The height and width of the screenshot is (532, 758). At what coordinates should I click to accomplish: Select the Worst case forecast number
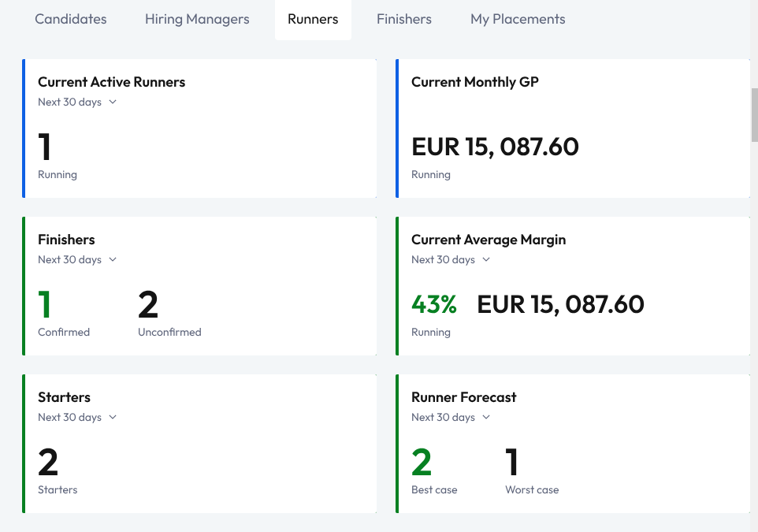pos(512,463)
